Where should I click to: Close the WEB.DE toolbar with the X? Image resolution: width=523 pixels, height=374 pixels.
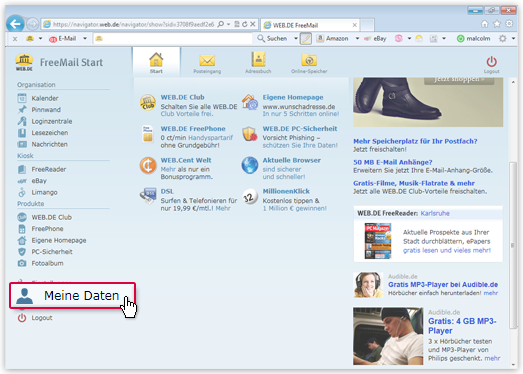pos(15,39)
